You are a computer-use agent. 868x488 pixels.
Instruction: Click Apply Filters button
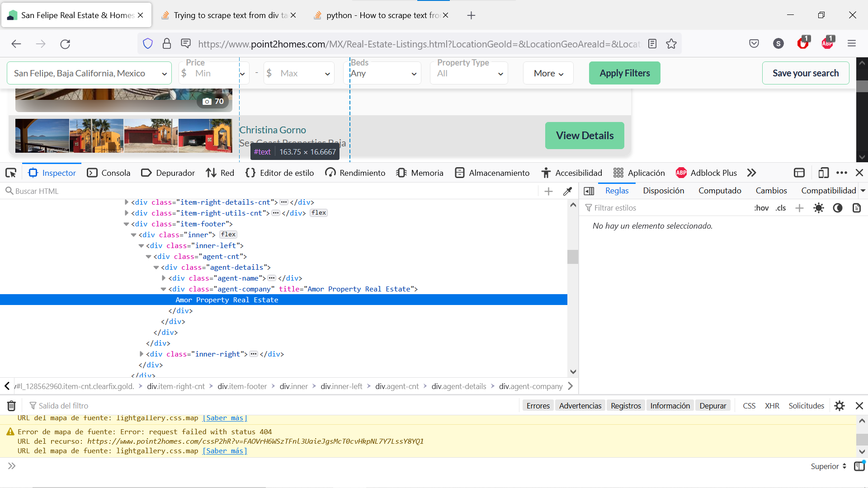click(624, 72)
